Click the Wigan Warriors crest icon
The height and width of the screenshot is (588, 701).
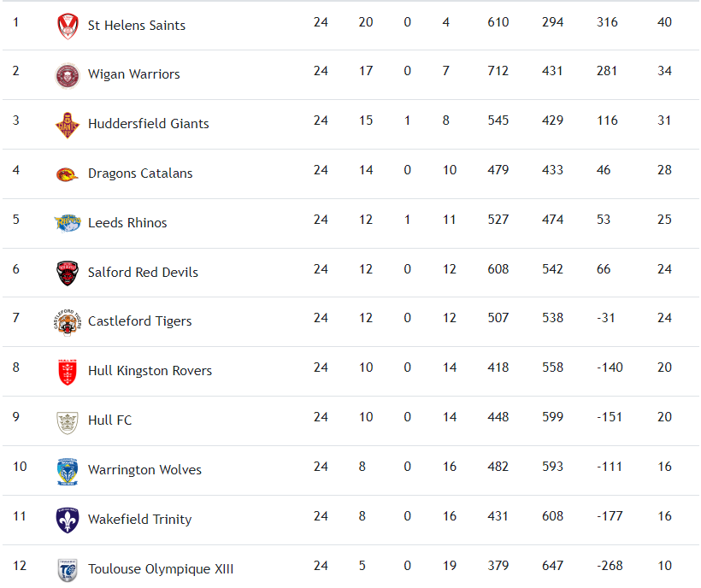point(67,75)
